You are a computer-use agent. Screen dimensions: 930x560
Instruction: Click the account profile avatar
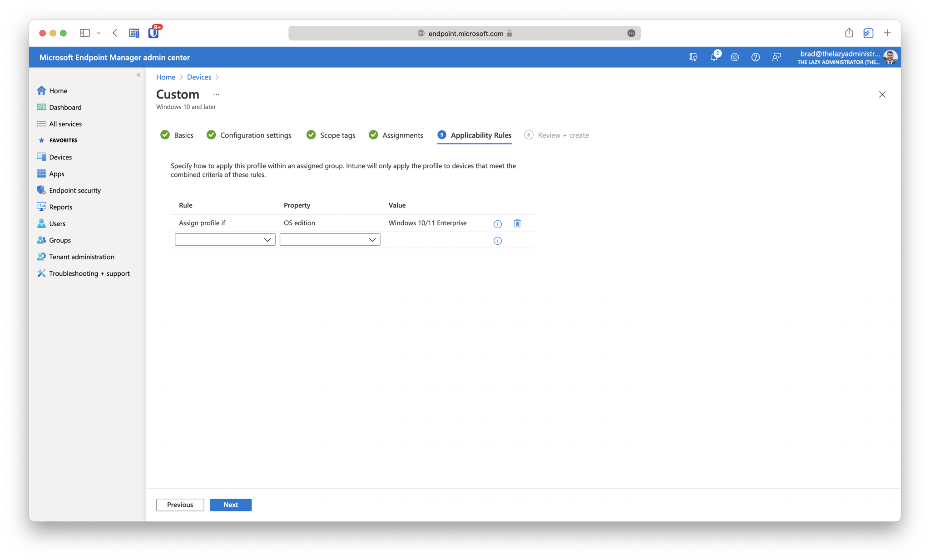[890, 57]
